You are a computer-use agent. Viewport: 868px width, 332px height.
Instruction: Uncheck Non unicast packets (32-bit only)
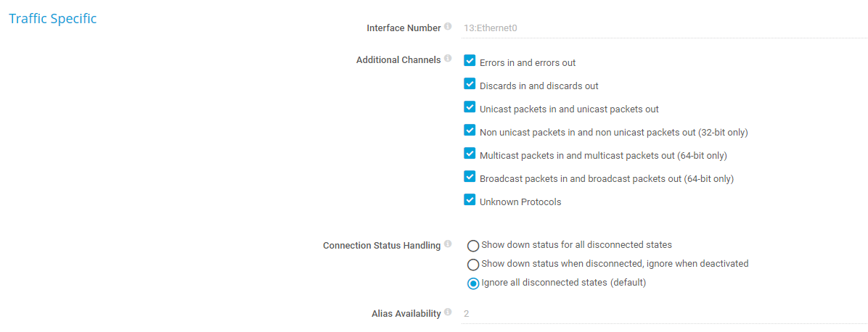pos(470,130)
